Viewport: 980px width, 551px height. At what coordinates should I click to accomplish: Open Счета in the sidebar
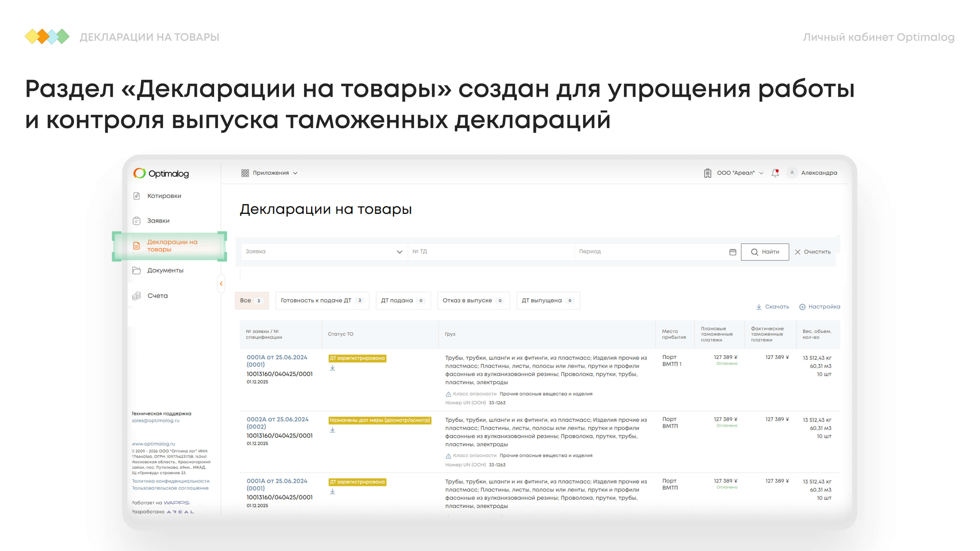tap(157, 295)
